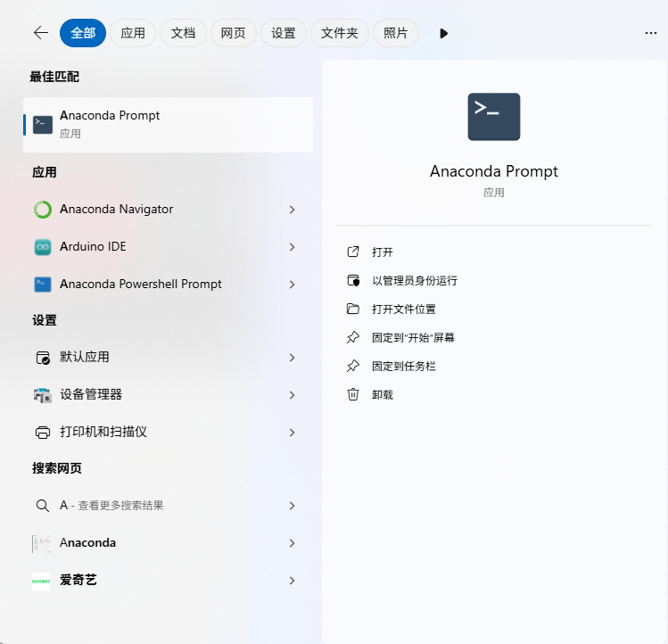Switch to the 设置 filter tab
The height and width of the screenshot is (644, 668).
284,33
